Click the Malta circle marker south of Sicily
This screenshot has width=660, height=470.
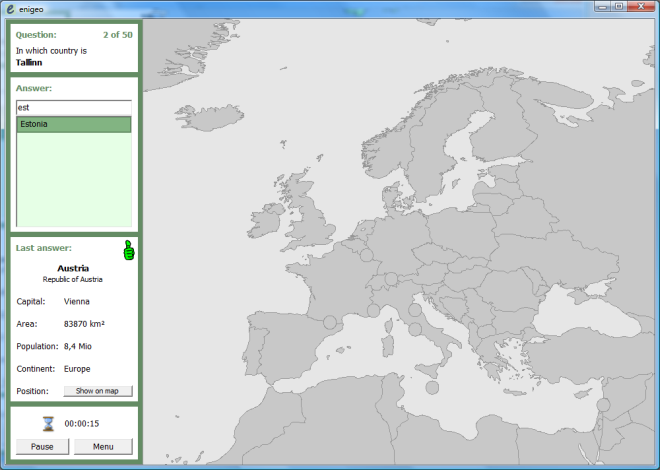pyautogui.click(x=432, y=387)
